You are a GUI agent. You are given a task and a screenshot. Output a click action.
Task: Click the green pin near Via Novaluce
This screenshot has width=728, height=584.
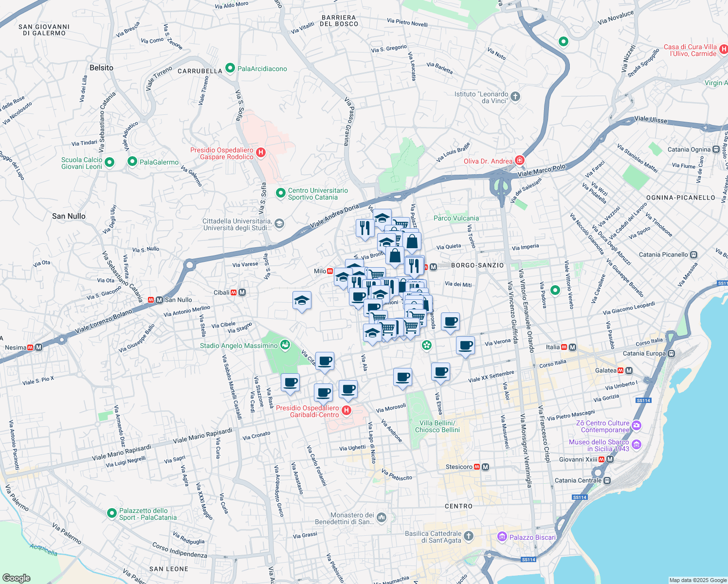[x=564, y=42]
